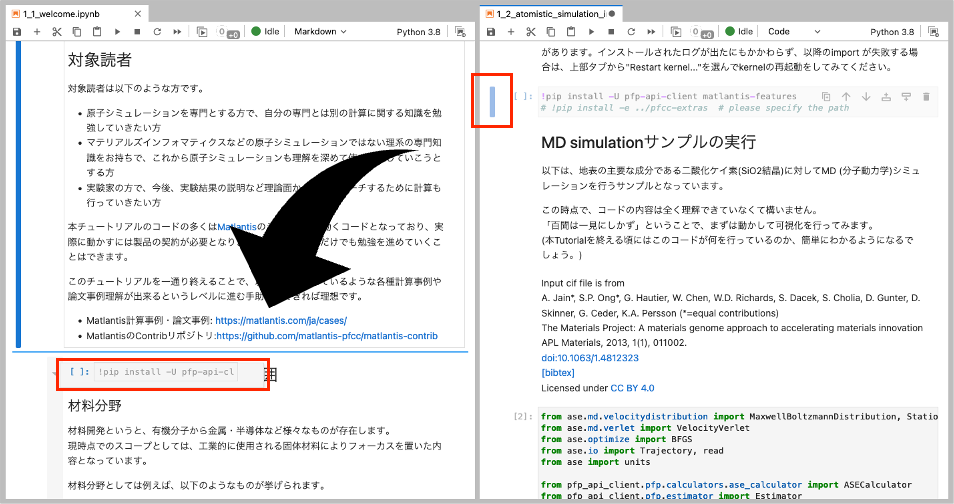Delete the pip install cell via trash icon

(926, 97)
